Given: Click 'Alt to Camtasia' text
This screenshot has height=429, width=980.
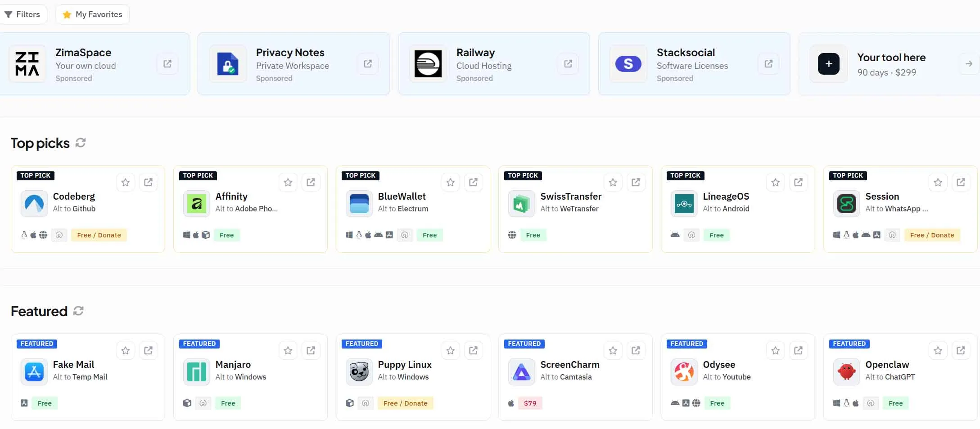Looking at the screenshot, I should coord(566,377).
